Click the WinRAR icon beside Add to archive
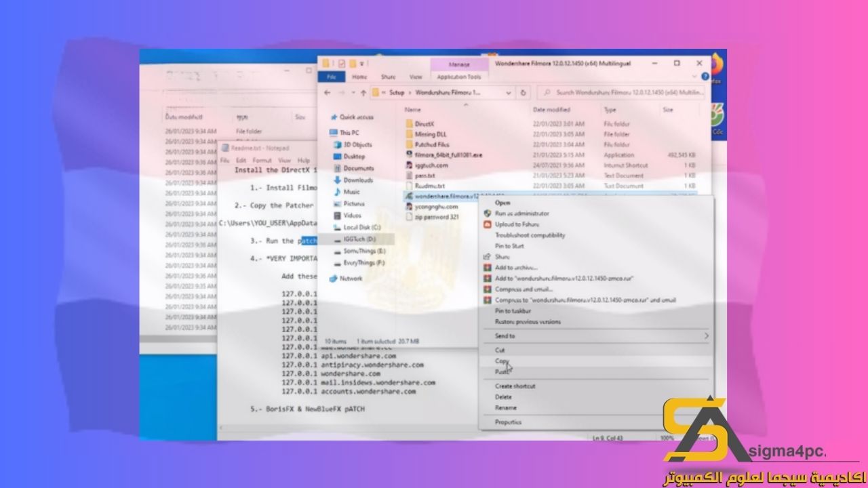Viewport: 868px width, 488px height. point(486,267)
